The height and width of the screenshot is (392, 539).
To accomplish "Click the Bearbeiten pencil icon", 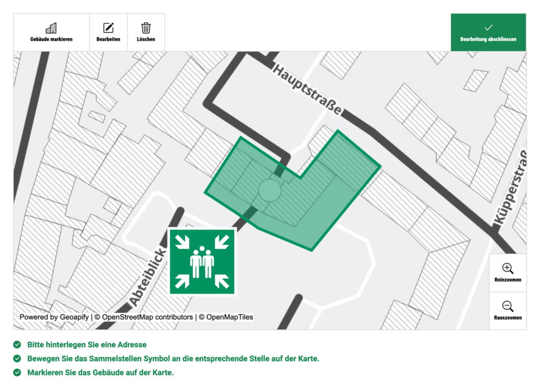I will click(x=108, y=28).
